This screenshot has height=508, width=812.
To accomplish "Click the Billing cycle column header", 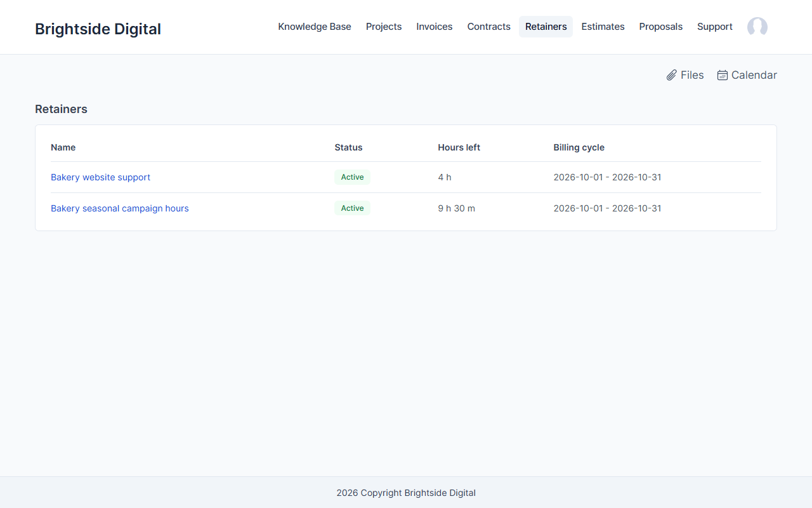I will [x=579, y=147].
